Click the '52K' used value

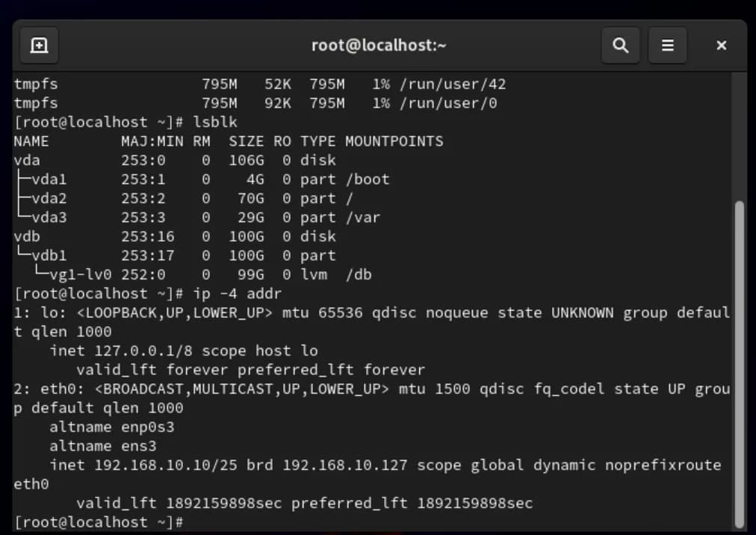(x=278, y=84)
